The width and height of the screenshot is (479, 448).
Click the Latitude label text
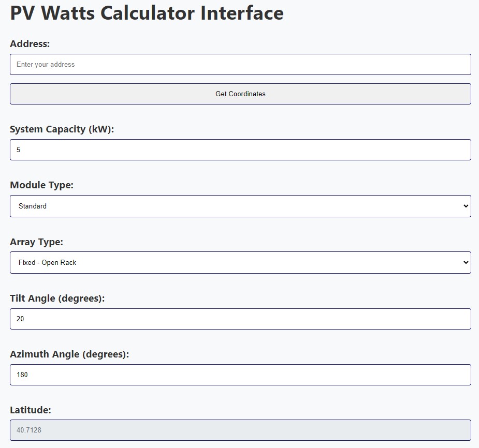click(x=31, y=409)
